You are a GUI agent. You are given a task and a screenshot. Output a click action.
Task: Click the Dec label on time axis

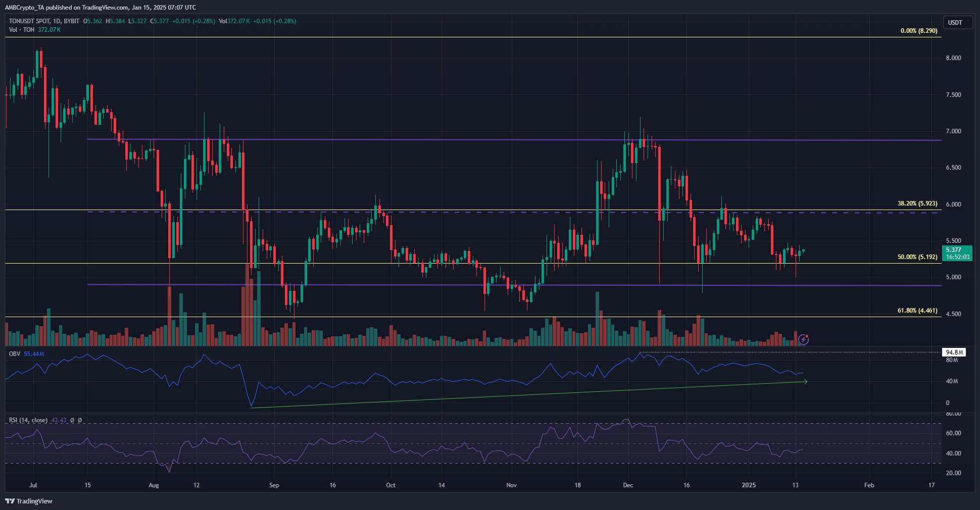628,485
